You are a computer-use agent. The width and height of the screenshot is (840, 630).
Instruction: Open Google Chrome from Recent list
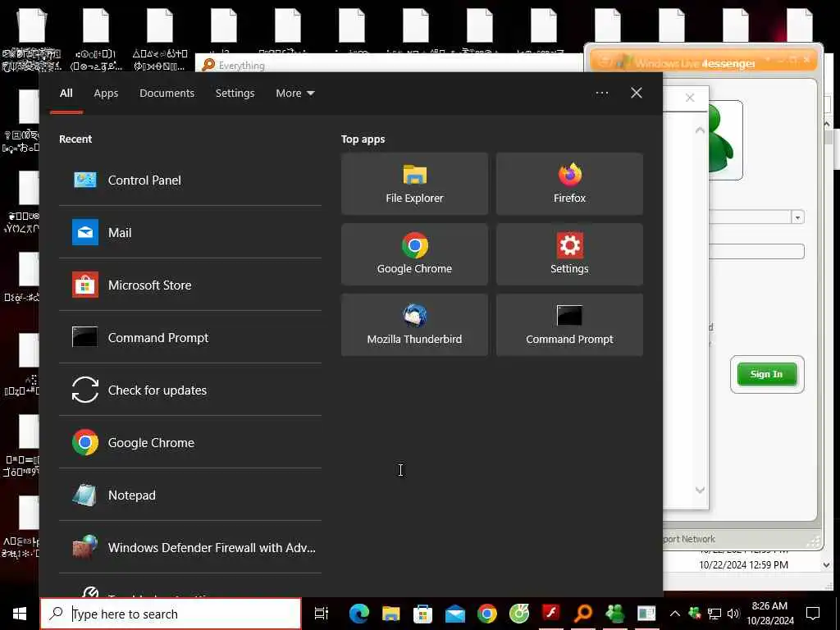coord(190,442)
